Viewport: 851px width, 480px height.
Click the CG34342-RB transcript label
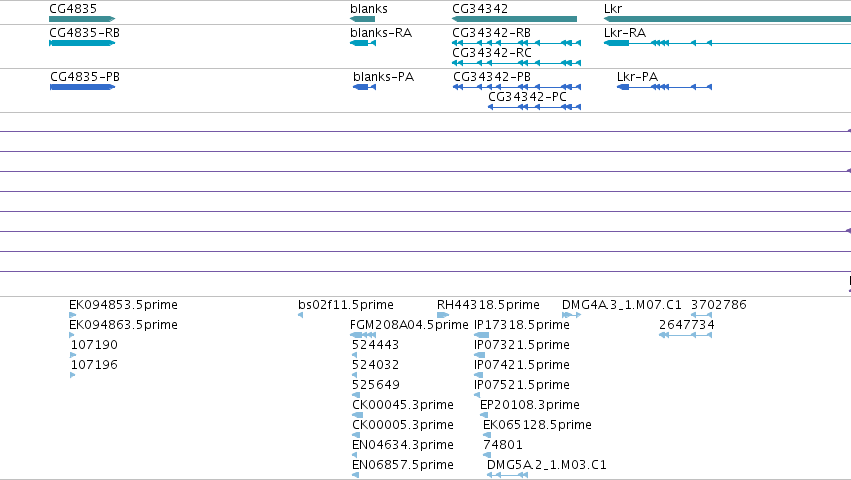point(492,33)
